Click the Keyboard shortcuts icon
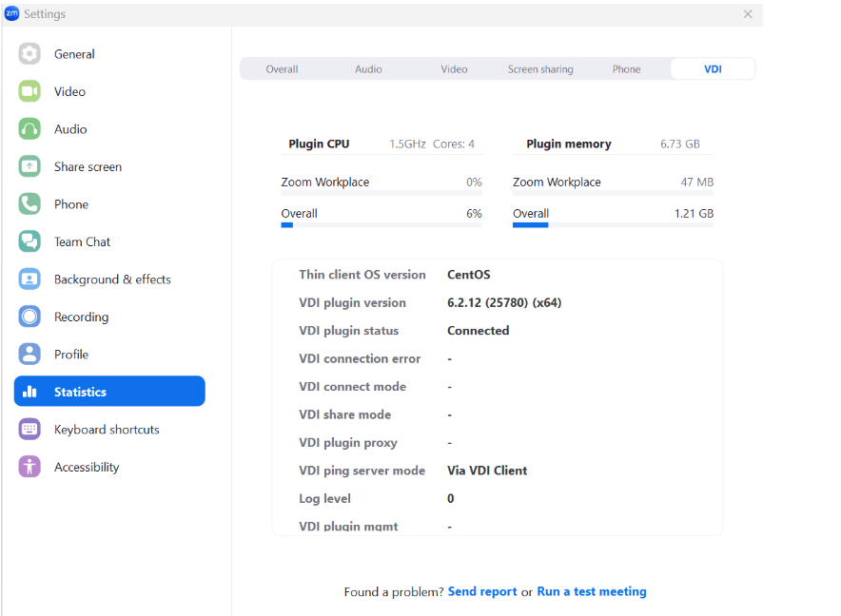 pos(29,429)
